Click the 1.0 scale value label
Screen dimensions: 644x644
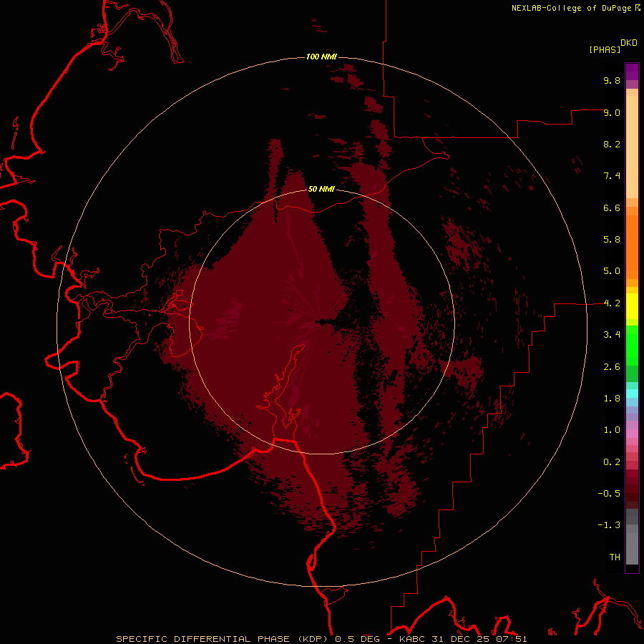(x=612, y=430)
